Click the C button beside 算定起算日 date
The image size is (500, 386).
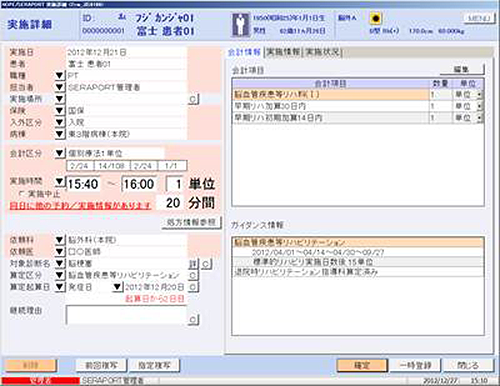pos(193,287)
